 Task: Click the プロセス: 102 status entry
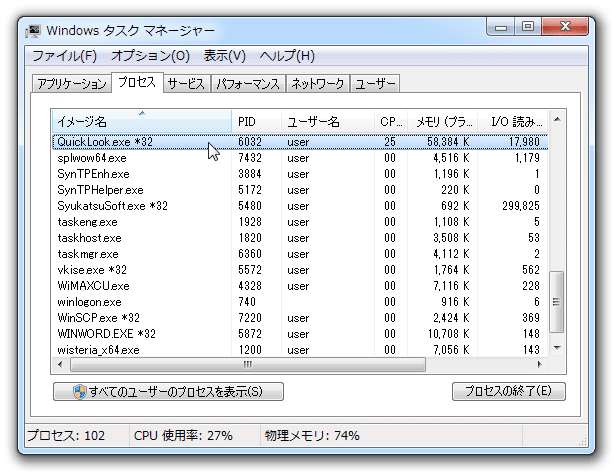(66, 436)
